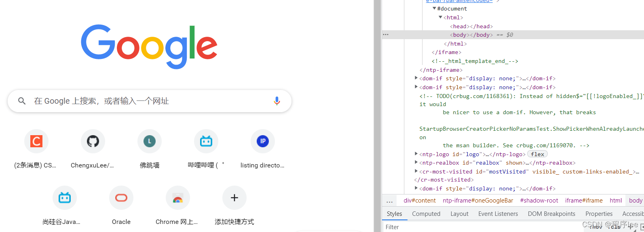Image resolution: width=644 pixels, height=232 pixels.
Task: Expand the second dom-if display none node
Action: coord(416,87)
